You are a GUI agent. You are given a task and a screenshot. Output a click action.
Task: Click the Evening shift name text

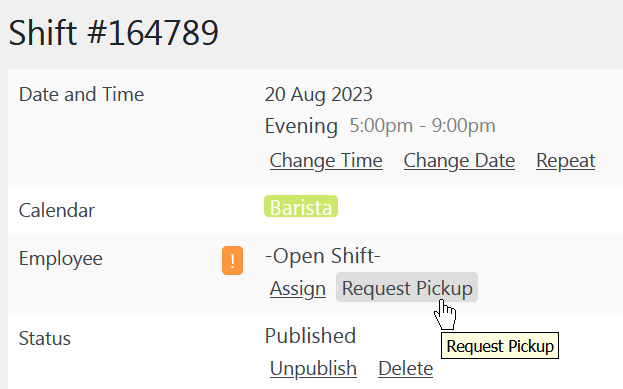(x=301, y=126)
